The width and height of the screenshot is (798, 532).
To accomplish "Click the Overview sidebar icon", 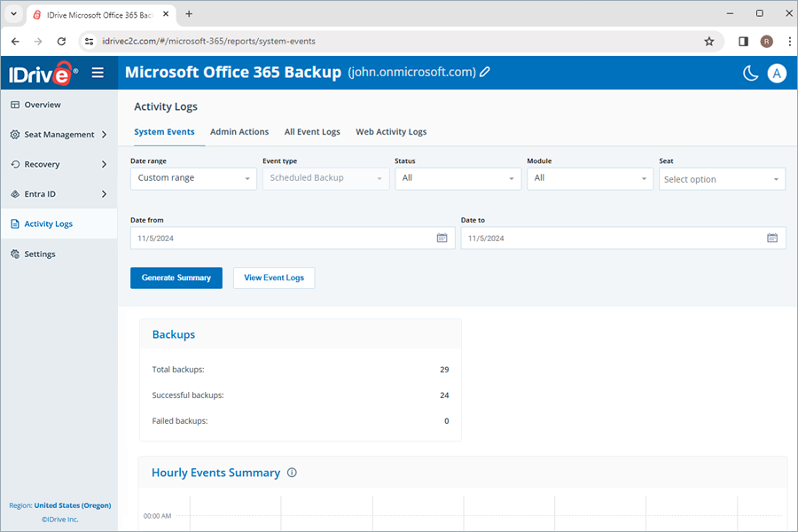I will point(15,105).
